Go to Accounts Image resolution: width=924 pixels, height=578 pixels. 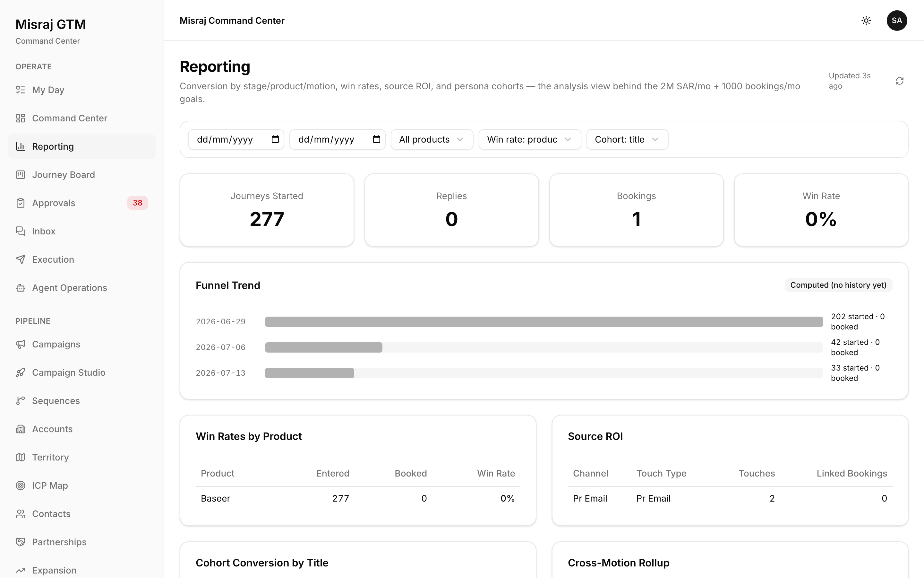(82, 429)
